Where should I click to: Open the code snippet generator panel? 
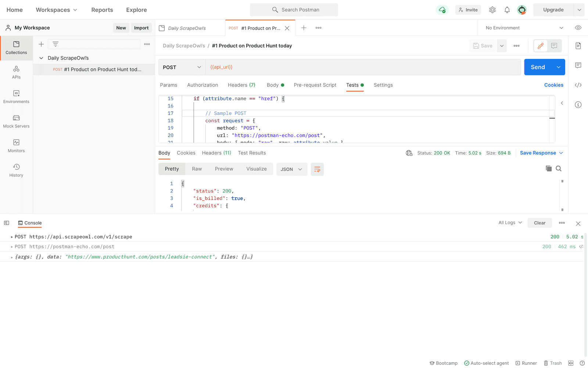(578, 85)
